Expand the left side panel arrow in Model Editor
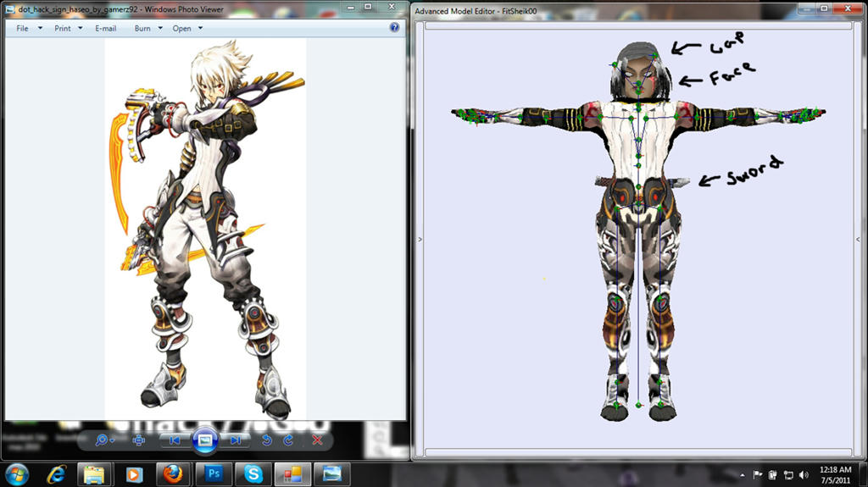The image size is (868, 487). click(x=420, y=240)
